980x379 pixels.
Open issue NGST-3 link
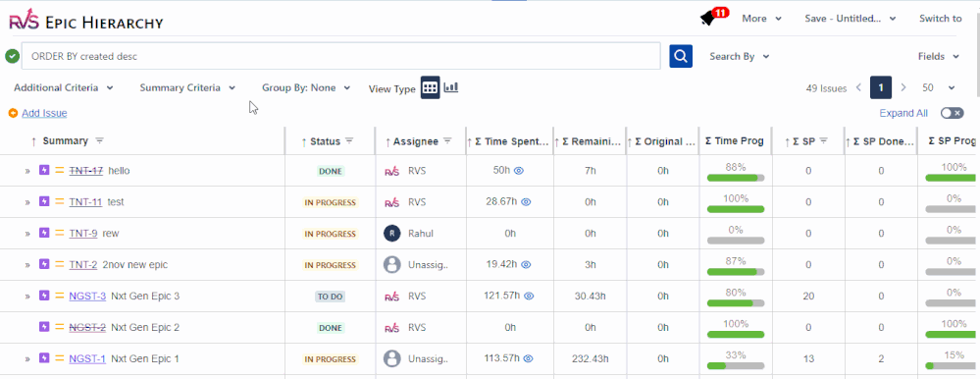(x=87, y=296)
